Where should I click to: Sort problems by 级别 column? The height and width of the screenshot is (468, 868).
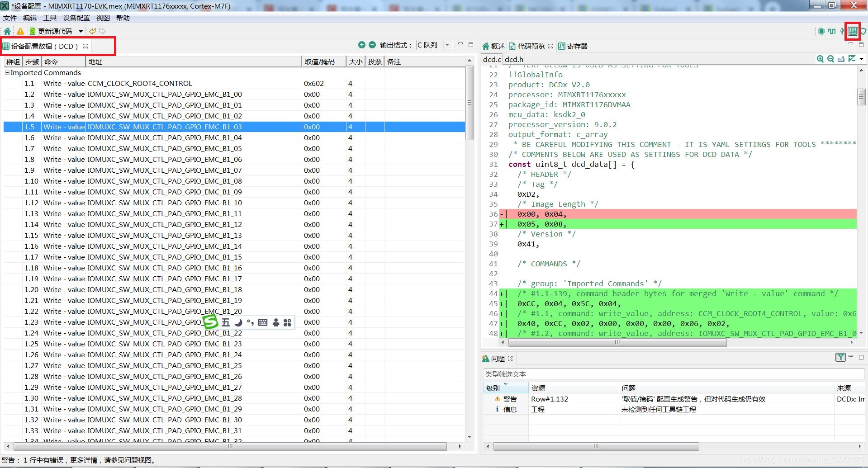[505, 388]
